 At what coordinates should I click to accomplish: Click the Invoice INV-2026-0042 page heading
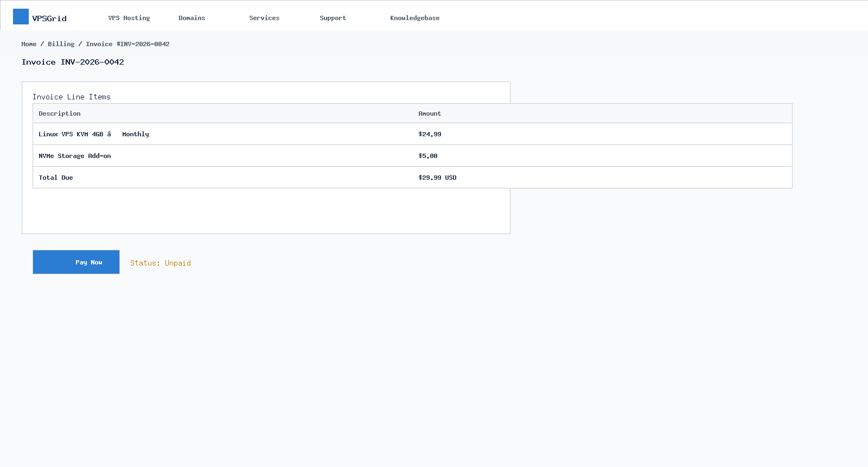[x=73, y=62]
